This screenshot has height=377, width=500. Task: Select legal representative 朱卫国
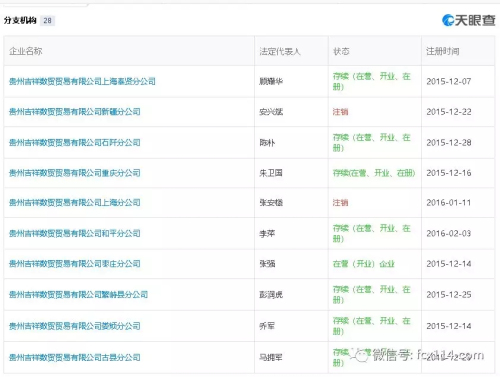[271, 173]
